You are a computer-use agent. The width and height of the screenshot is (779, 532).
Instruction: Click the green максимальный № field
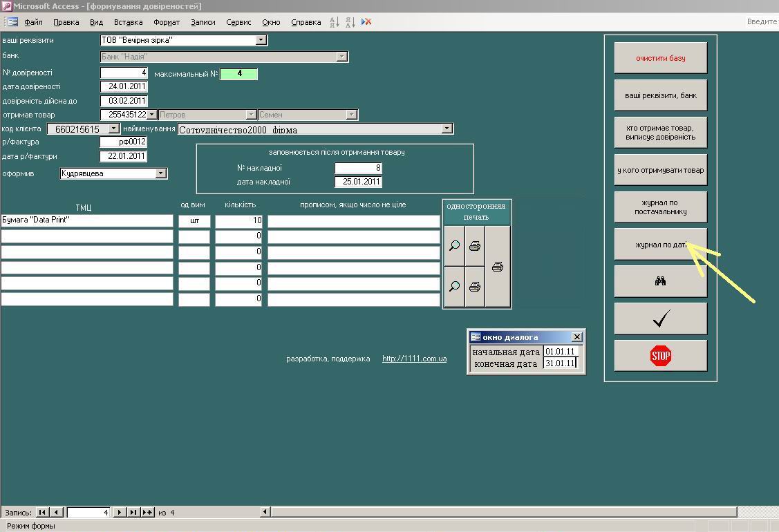coord(239,73)
